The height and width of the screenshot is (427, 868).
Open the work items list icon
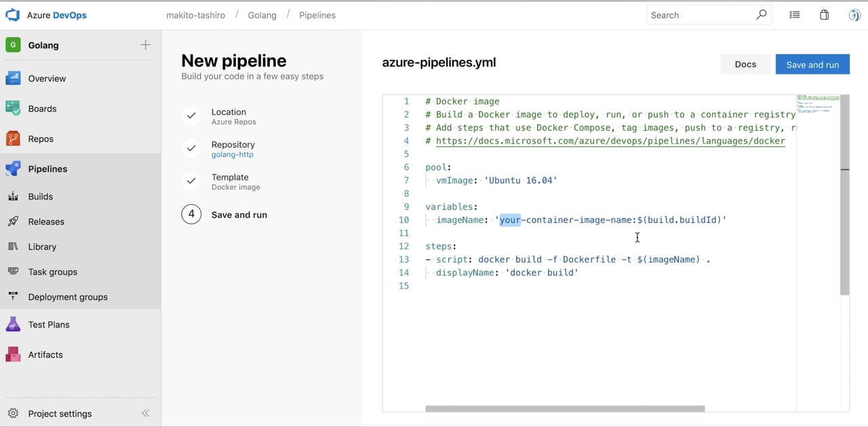[794, 14]
